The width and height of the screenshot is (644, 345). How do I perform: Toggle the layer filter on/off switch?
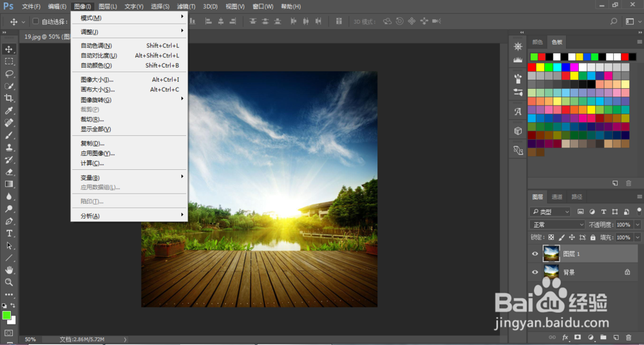point(639,212)
